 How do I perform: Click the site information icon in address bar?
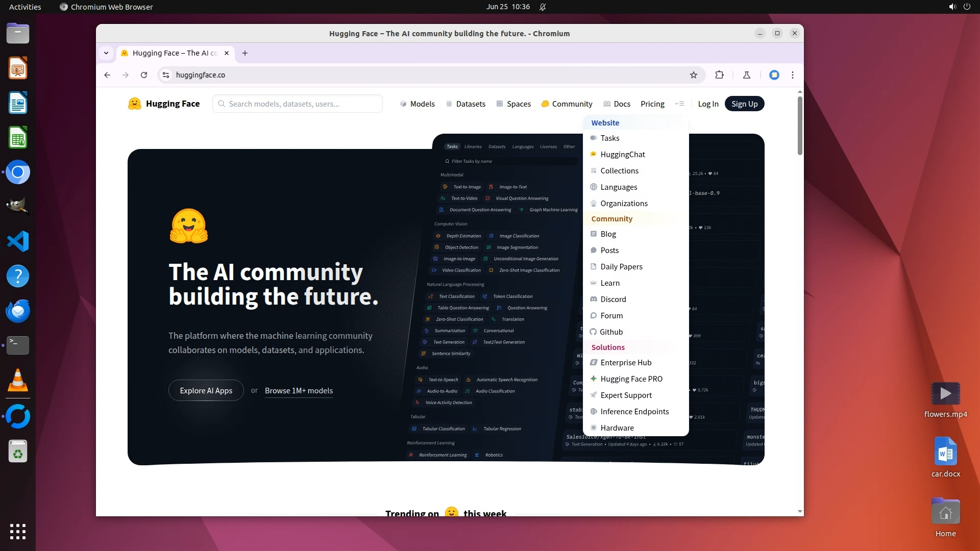click(x=166, y=75)
